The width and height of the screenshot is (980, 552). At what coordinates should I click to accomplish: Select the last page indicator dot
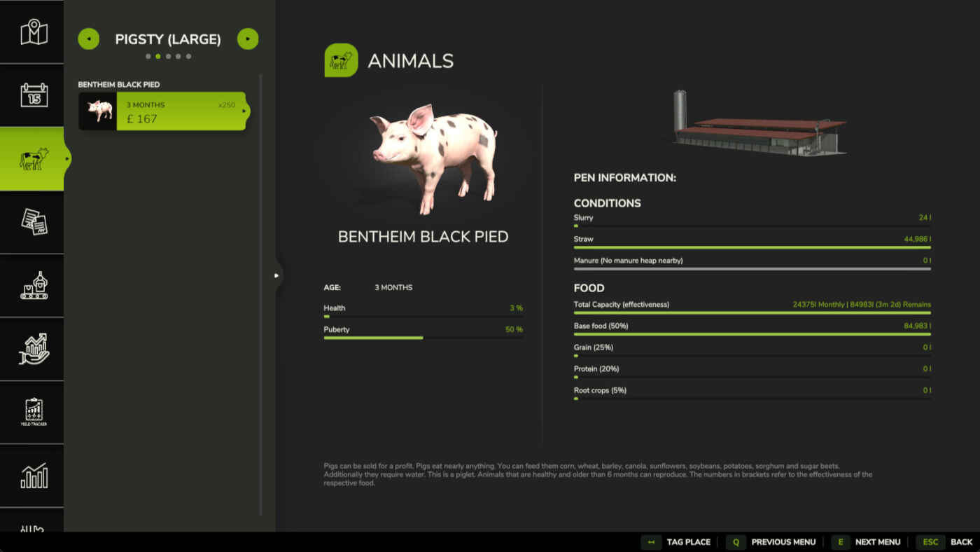coord(188,57)
